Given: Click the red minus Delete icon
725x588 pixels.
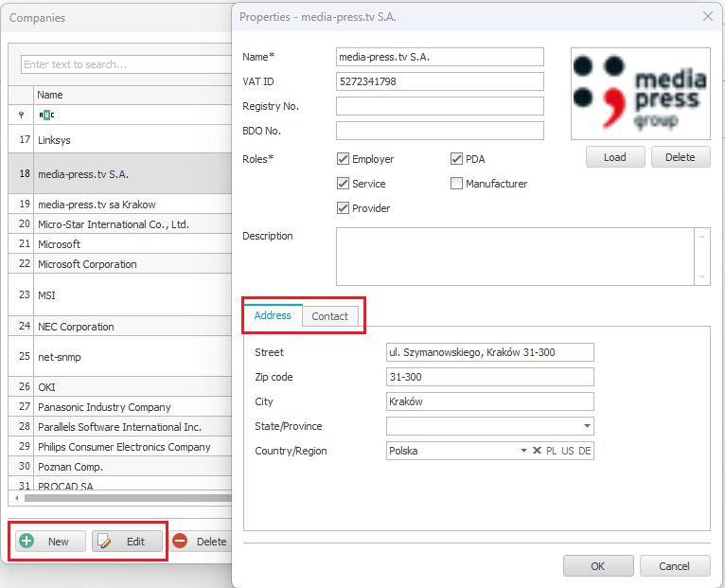Looking at the screenshot, I should click(x=180, y=542).
